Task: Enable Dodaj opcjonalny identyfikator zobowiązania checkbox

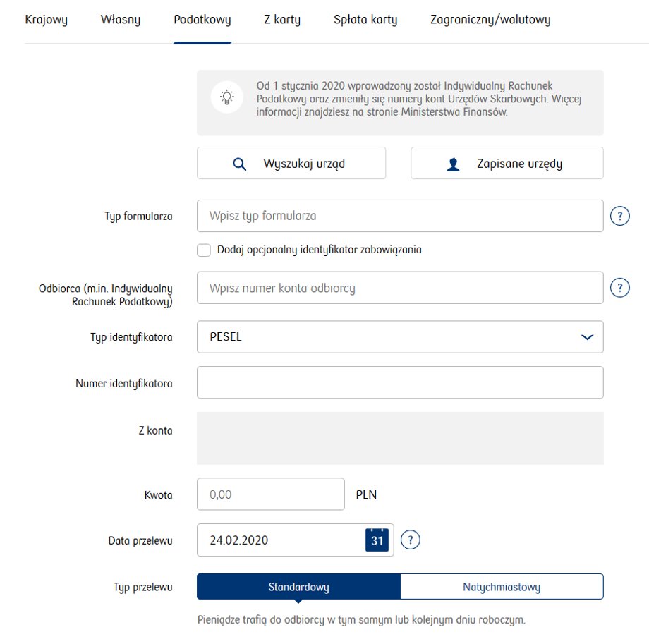Action: [x=204, y=250]
